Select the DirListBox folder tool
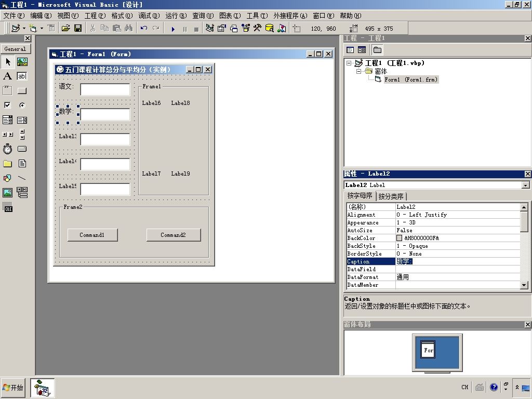Screen dimensions: 532x399 pos(7,164)
